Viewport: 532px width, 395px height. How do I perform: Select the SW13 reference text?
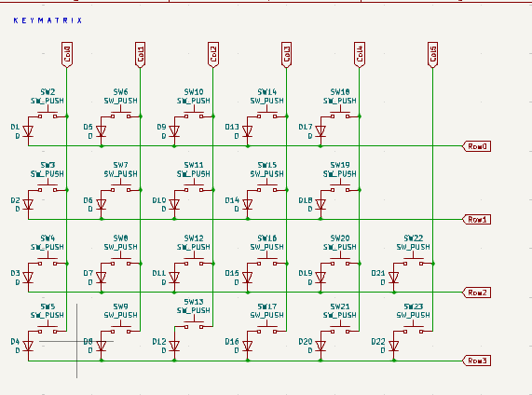click(x=194, y=302)
